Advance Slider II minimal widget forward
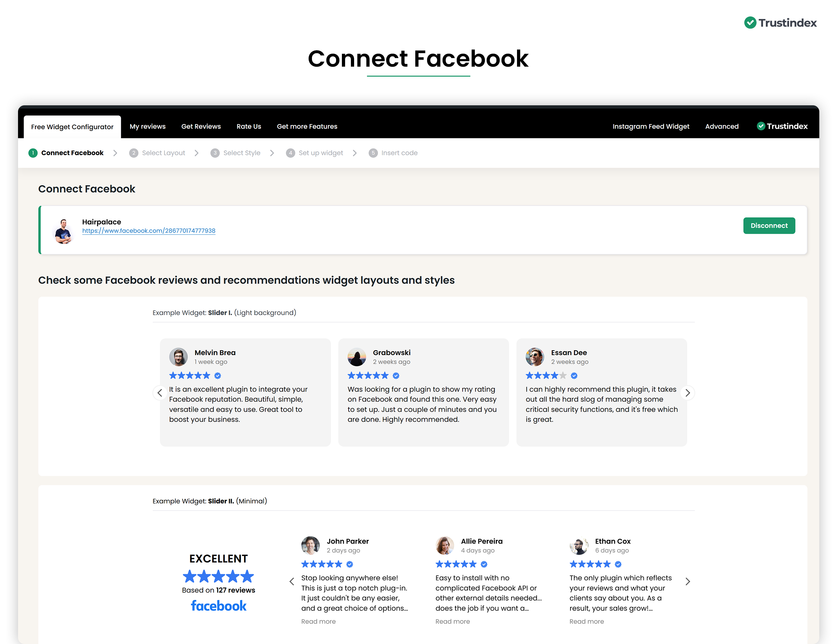837x644 pixels. pos(688,582)
